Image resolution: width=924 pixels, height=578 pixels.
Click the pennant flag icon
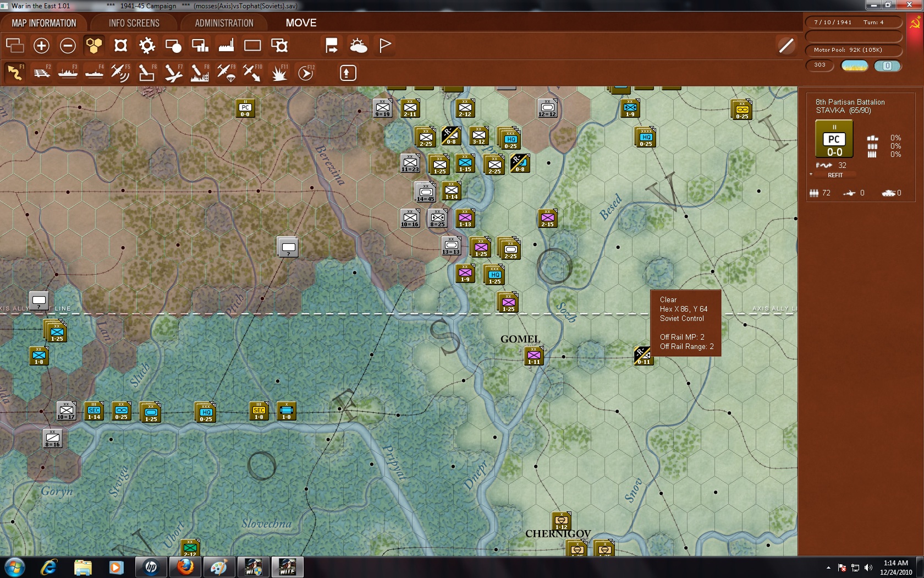point(385,45)
